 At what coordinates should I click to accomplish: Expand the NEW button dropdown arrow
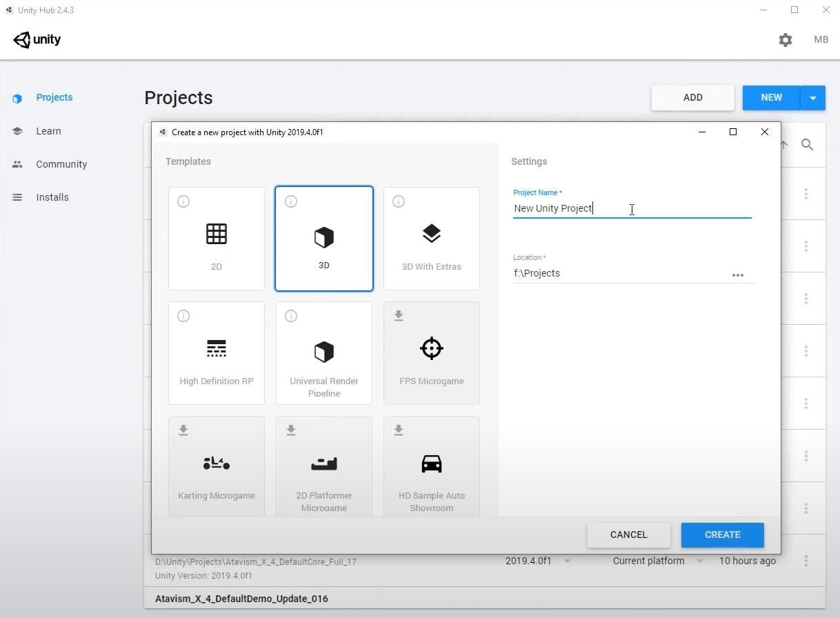813,98
